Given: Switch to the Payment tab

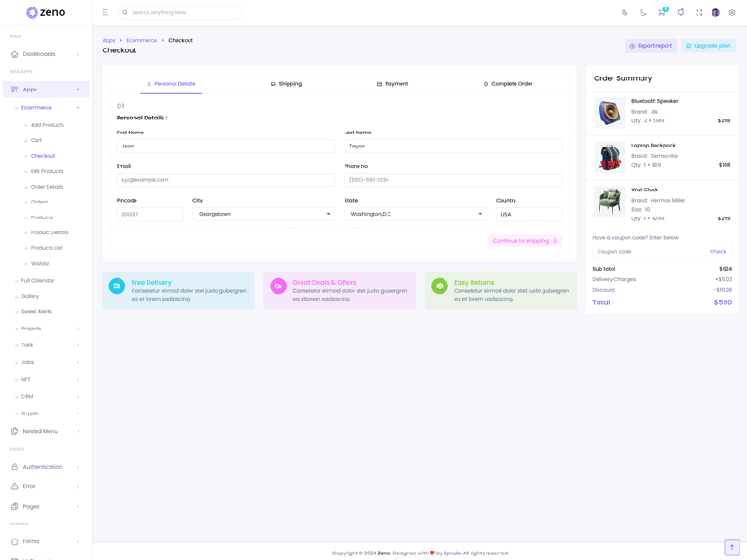Looking at the screenshot, I should [392, 84].
